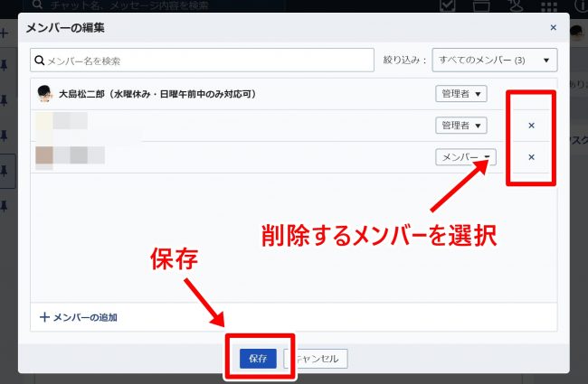588x384 pixels.
Task: Click the メンバーの追加 link
Action: (79, 317)
